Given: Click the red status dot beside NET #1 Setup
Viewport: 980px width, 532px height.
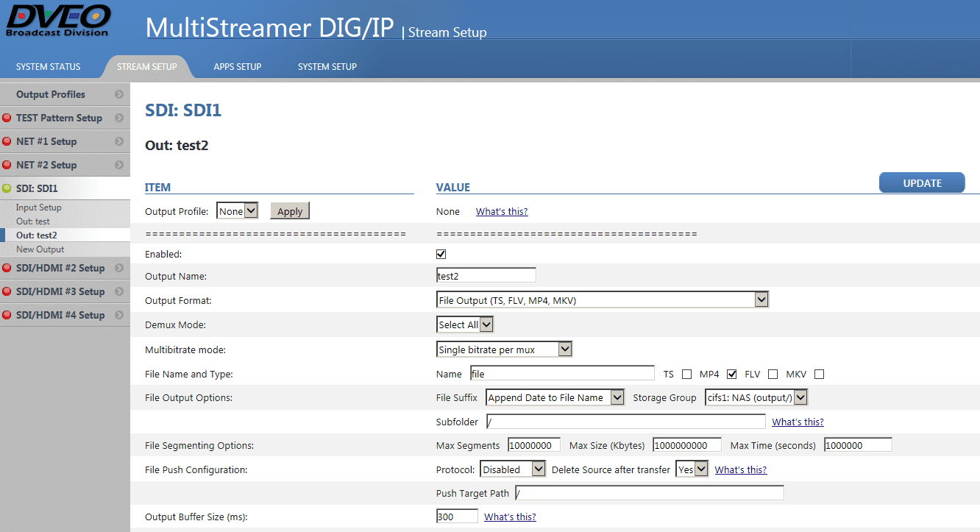Looking at the screenshot, I should click(7, 141).
